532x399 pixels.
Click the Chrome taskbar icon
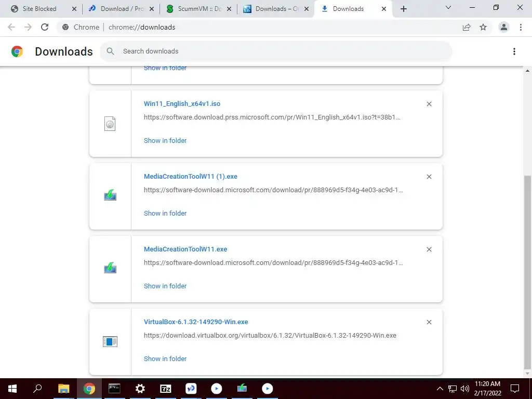(x=89, y=389)
